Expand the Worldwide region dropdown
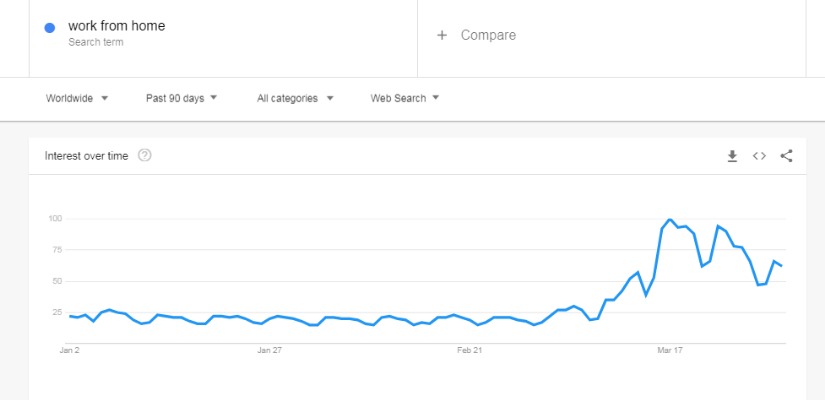The image size is (825, 400). 77,98
